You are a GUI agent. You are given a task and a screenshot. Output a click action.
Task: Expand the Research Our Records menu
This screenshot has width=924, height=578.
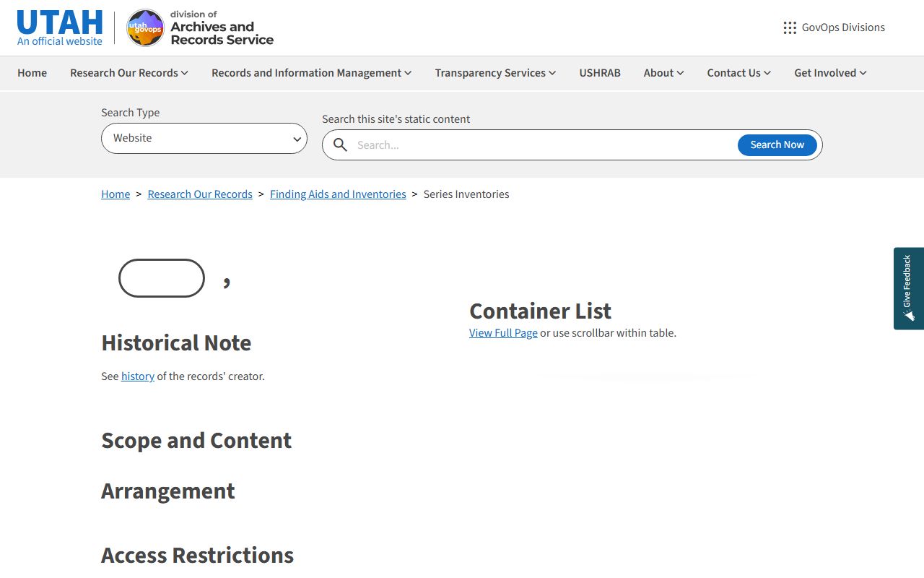128,73
